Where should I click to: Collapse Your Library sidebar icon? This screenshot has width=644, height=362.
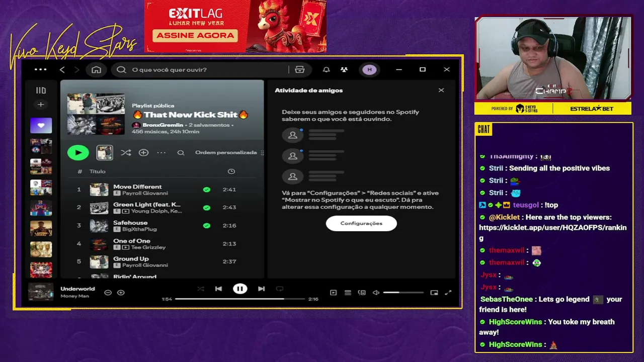(x=41, y=90)
